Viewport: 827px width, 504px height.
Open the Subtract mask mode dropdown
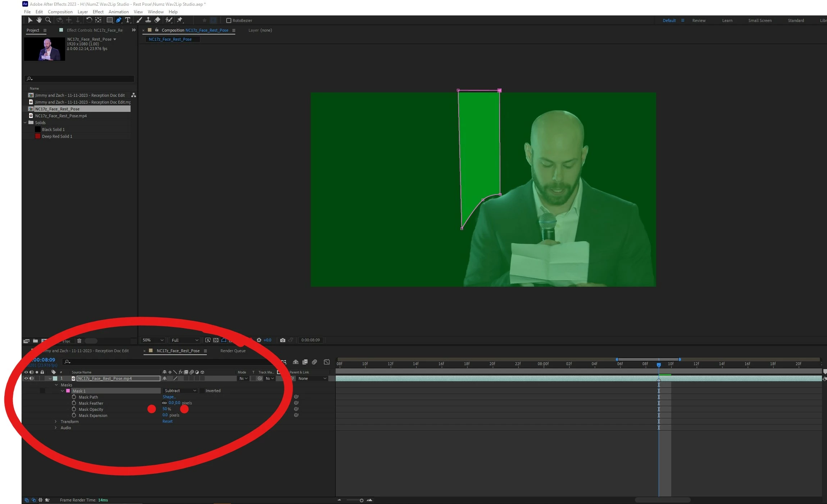point(180,391)
